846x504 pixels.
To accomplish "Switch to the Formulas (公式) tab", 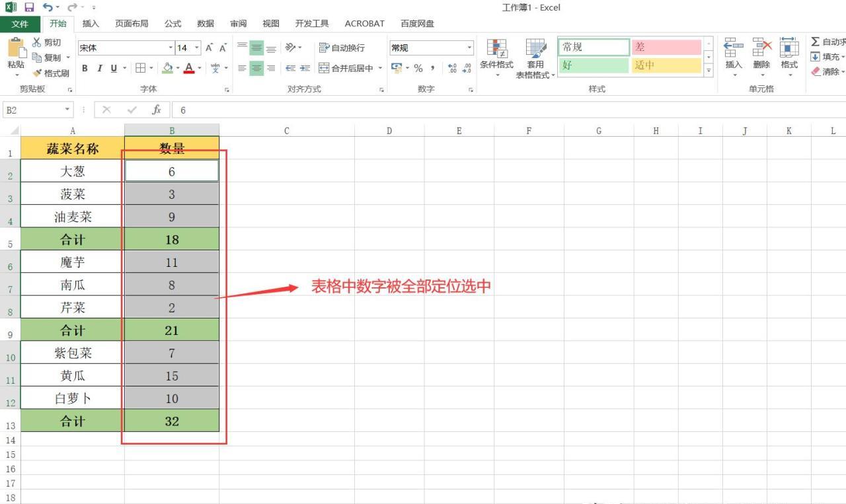I will pos(173,24).
